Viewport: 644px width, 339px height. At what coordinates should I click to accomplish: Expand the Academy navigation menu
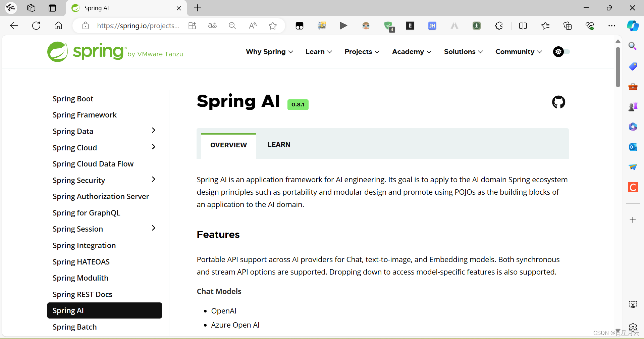(412, 52)
